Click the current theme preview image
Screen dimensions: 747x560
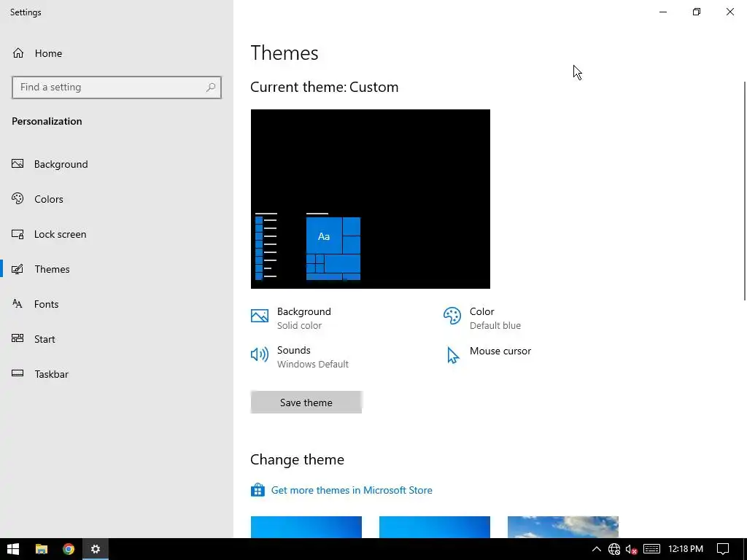pyautogui.click(x=370, y=199)
